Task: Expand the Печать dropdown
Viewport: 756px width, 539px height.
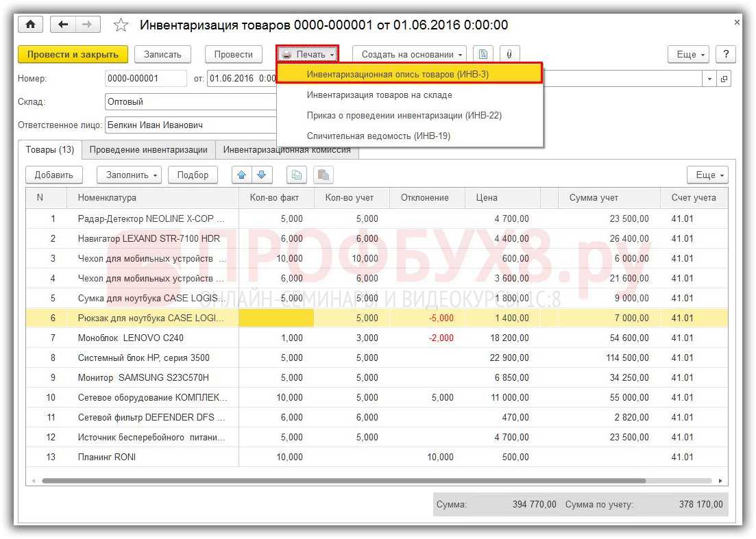Action: click(308, 54)
